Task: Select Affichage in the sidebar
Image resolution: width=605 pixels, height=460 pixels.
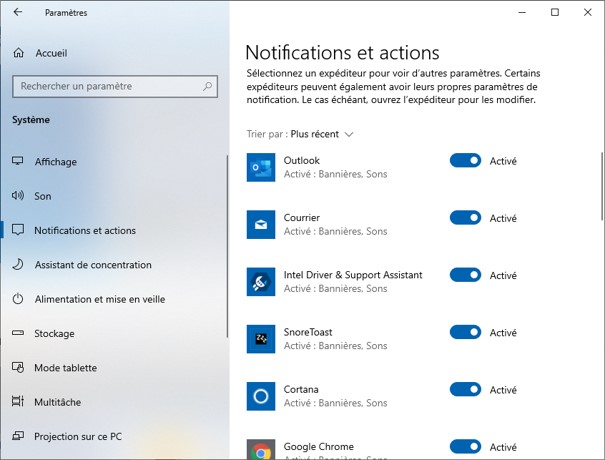Action: 56,162
